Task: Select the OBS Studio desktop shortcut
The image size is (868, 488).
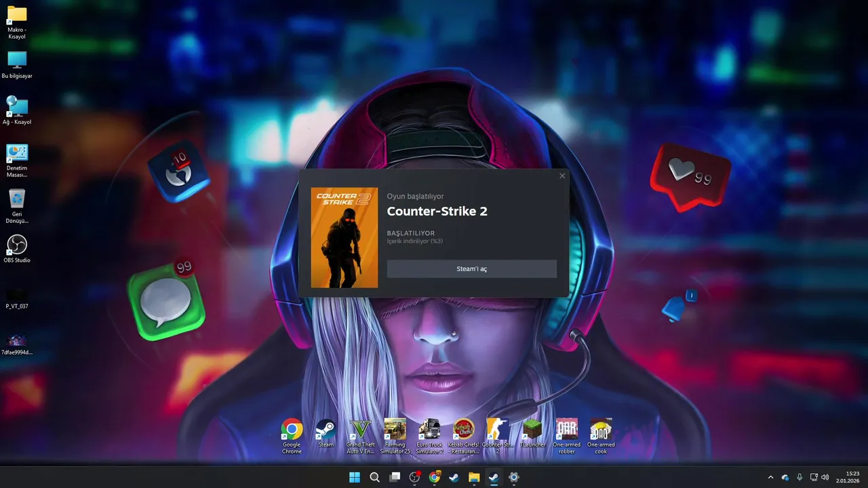Action: click(17, 249)
